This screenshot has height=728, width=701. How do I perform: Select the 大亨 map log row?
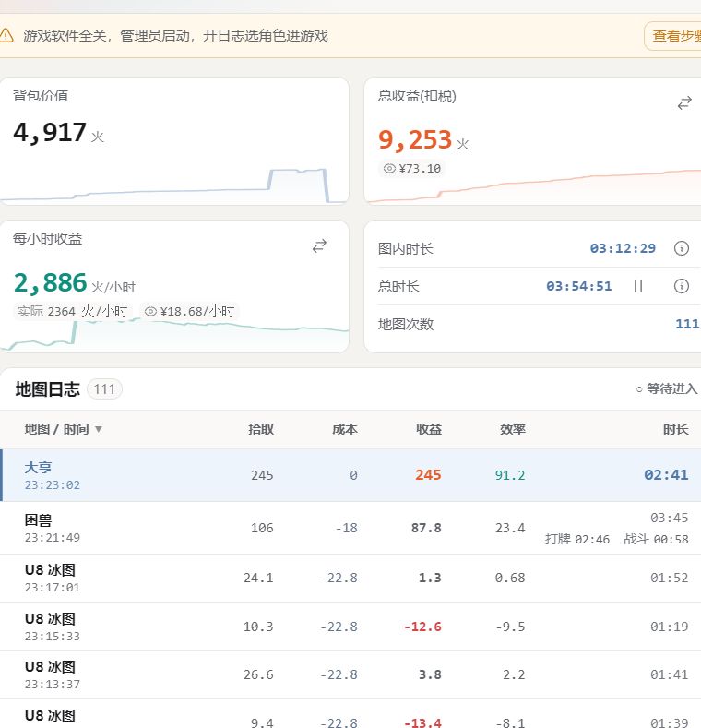click(x=350, y=475)
